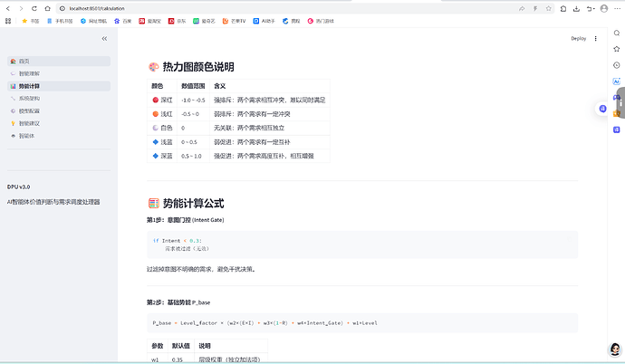Click the 数值范围 column header
The height and width of the screenshot is (364, 625).
(x=193, y=86)
